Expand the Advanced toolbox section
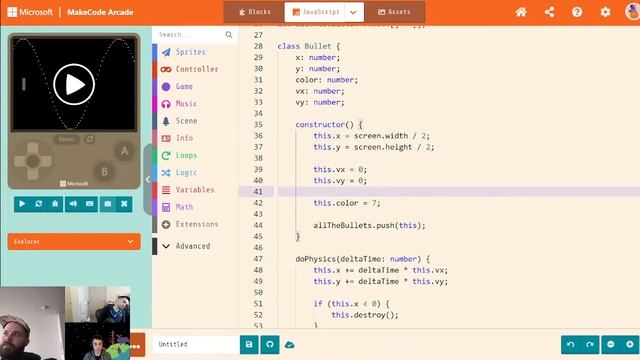 [195, 246]
